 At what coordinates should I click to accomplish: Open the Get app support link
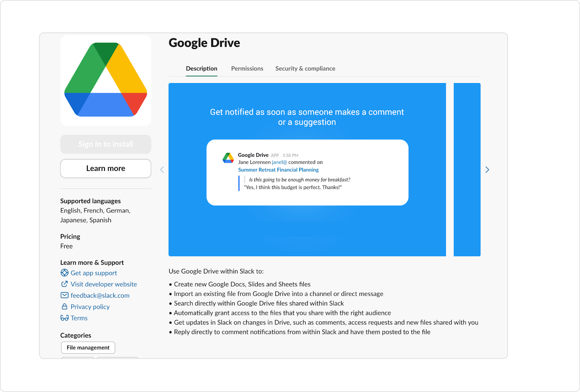click(94, 273)
